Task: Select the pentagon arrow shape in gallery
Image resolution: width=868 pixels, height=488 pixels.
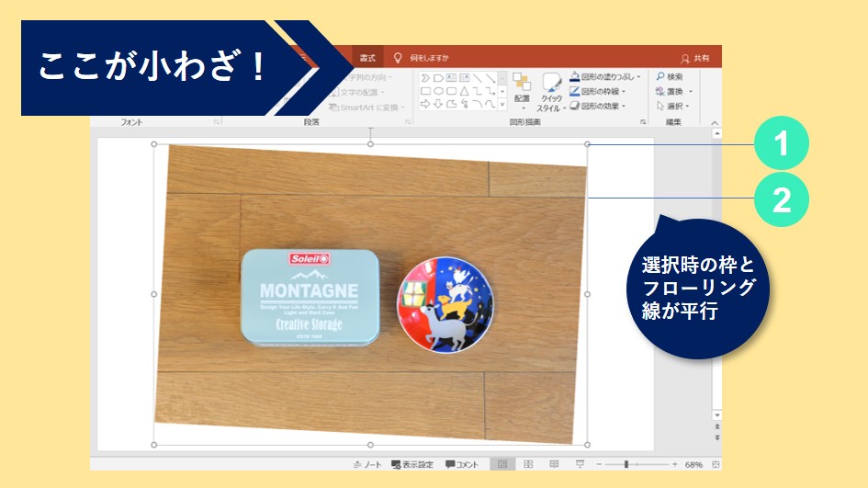Action: [x=438, y=78]
